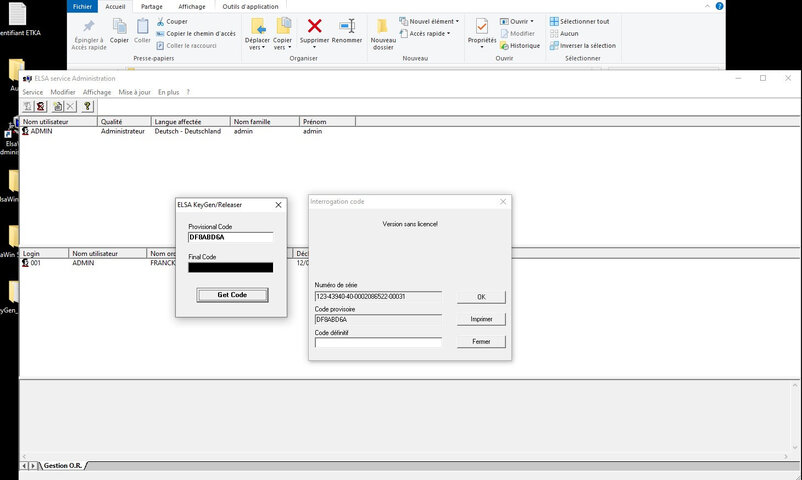
Task: Click Copier le chemin d'accès in ribbon
Action: pos(196,33)
